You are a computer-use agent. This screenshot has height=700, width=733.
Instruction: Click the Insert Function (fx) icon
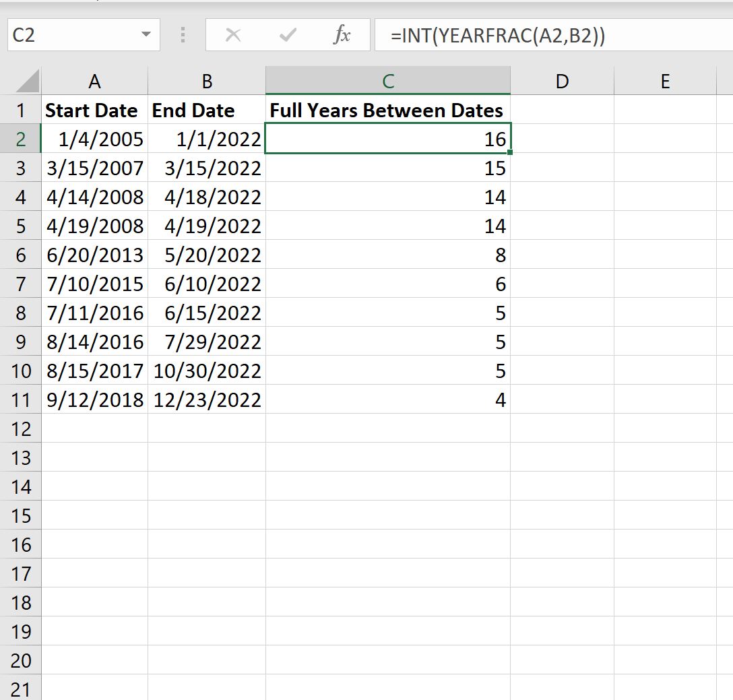click(342, 35)
